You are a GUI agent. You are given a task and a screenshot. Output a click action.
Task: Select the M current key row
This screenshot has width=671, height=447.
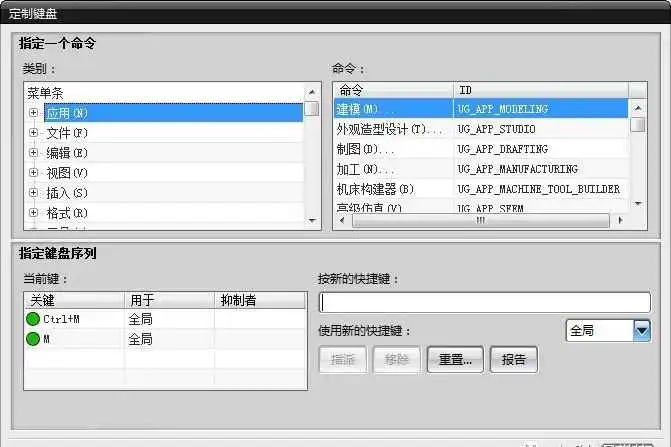click(x=165, y=339)
